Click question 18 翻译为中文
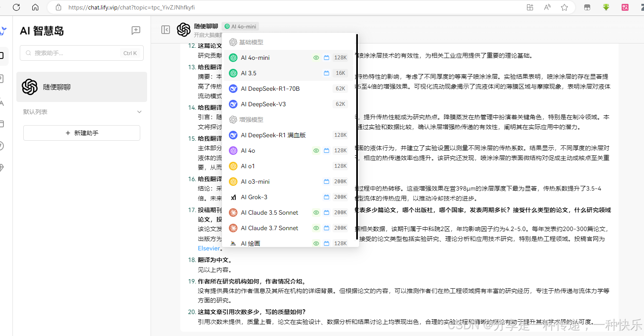644x336 pixels. point(215,260)
